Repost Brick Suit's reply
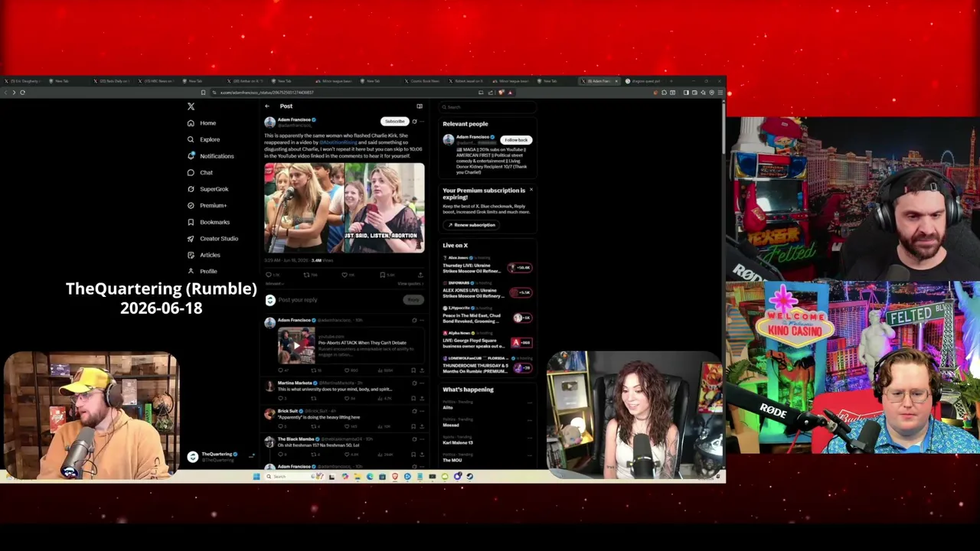 [314, 426]
